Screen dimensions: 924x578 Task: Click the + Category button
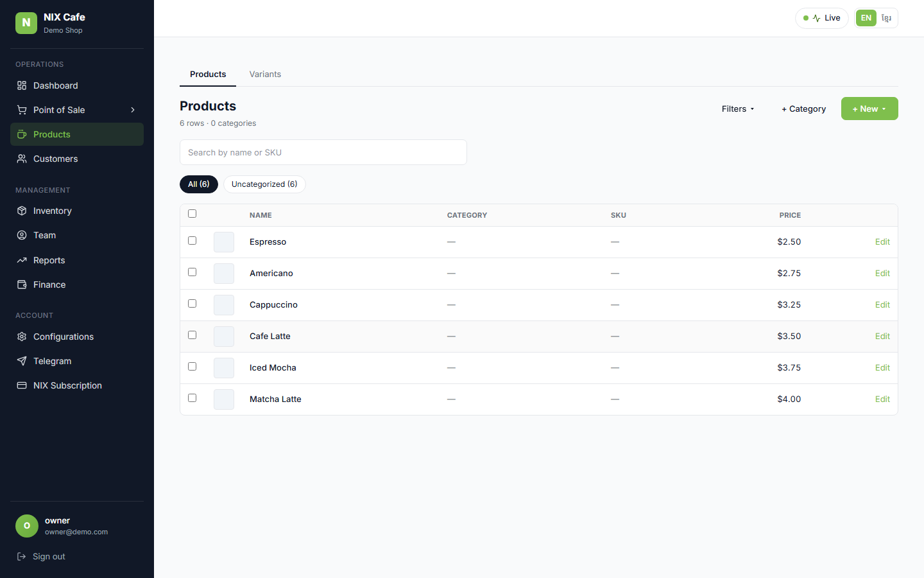804,109
